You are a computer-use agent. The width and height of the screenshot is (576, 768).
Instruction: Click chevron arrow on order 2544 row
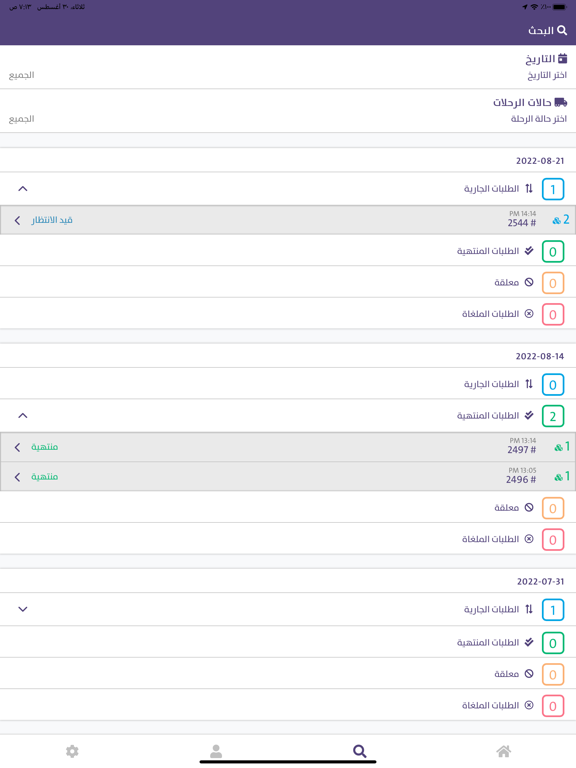[18, 220]
